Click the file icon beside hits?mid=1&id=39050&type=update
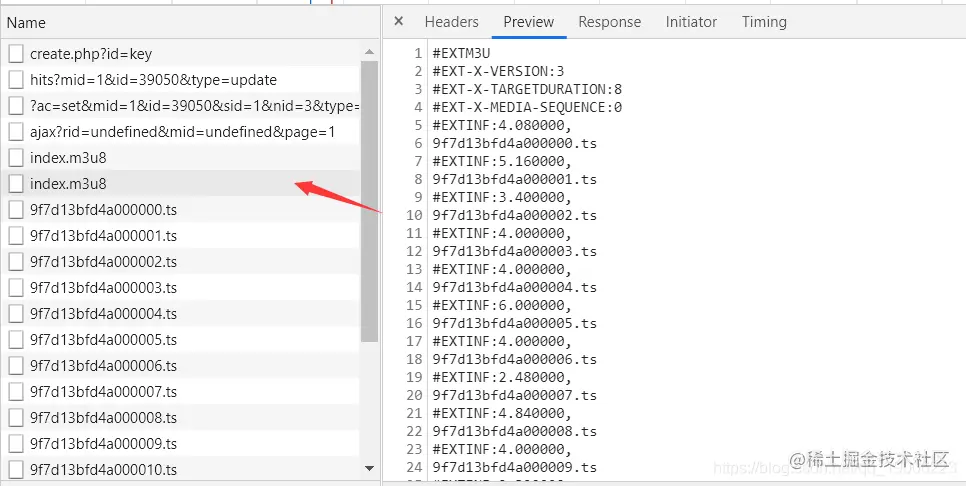The height and width of the screenshot is (486, 966). pyautogui.click(x=16, y=80)
